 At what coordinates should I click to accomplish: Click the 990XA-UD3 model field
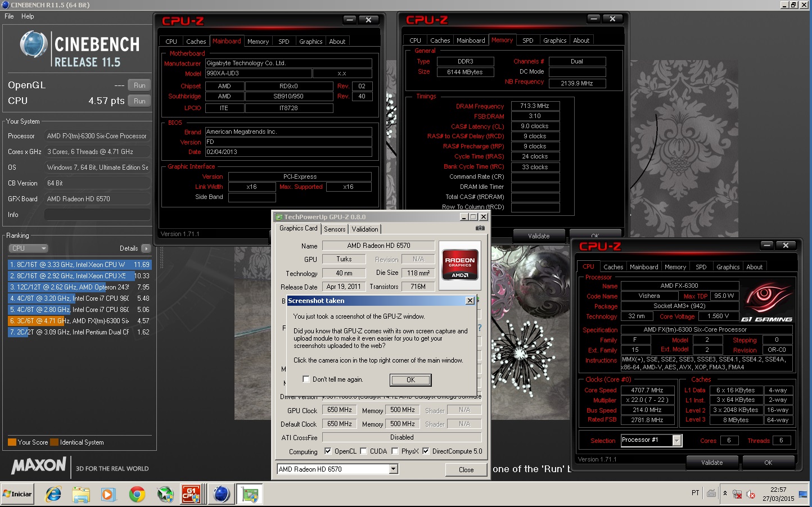pyautogui.click(x=258, y=74)
